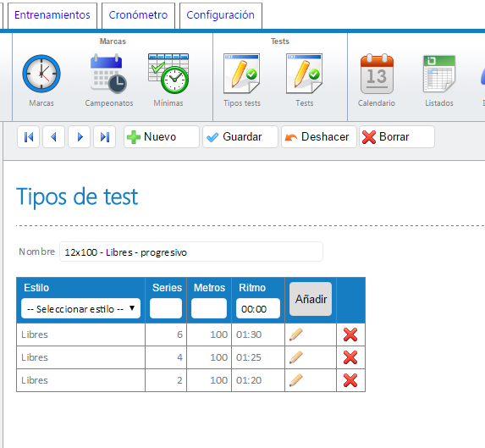Focus the Nombre input field
This screenshot has height=448, width=485.
(191, 252)
